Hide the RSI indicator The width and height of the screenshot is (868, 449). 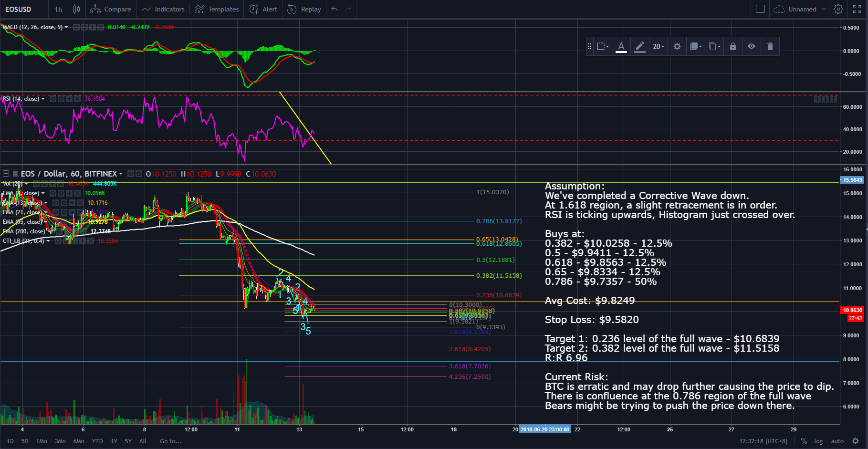[53, 99]
